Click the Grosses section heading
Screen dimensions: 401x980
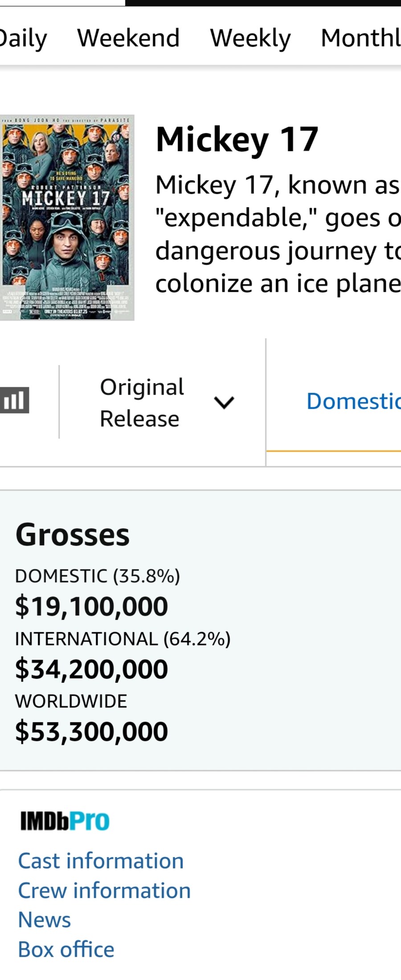coord(73,535)
